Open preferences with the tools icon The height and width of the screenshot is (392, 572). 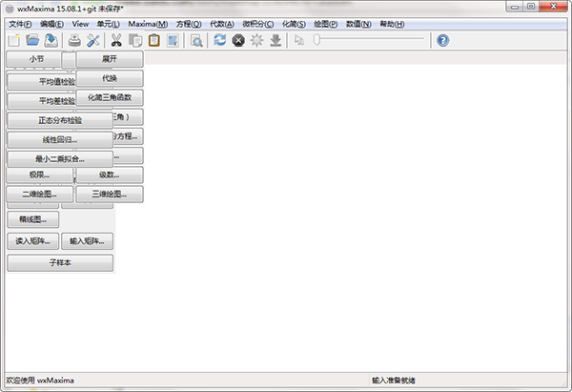click(93, 40)
